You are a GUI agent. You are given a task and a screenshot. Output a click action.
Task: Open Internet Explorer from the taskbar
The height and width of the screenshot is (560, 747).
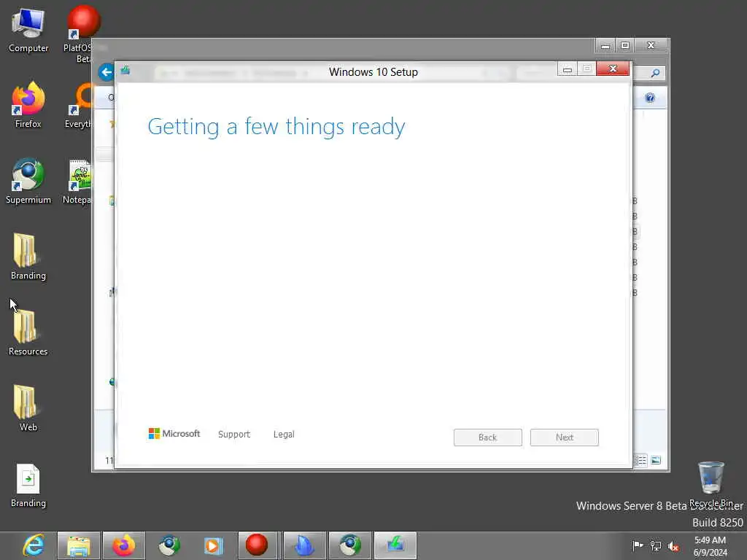coord(34,545)
